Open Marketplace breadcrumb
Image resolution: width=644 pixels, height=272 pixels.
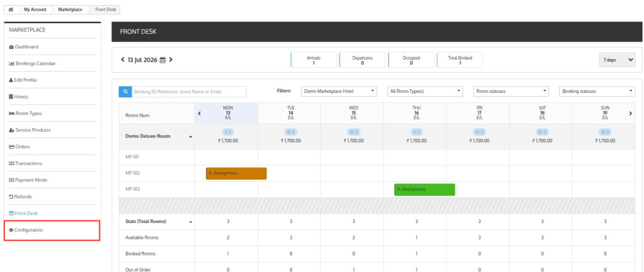pyautogui.click(x=70, y=9)
